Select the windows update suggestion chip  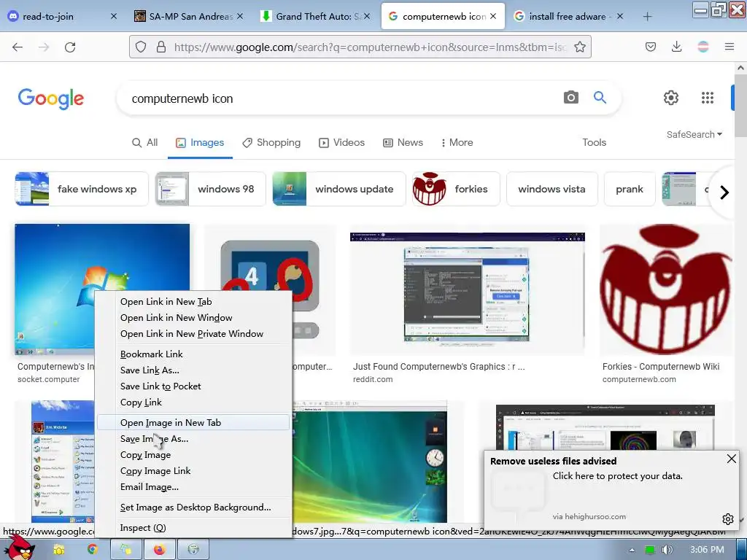coord(338,189)
